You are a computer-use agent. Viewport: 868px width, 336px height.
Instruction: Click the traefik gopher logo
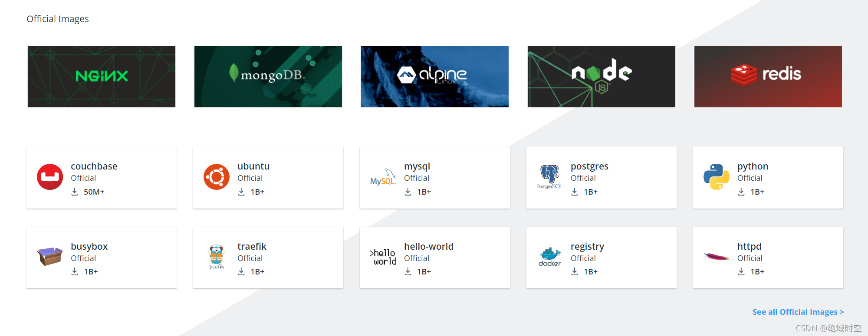217,257
